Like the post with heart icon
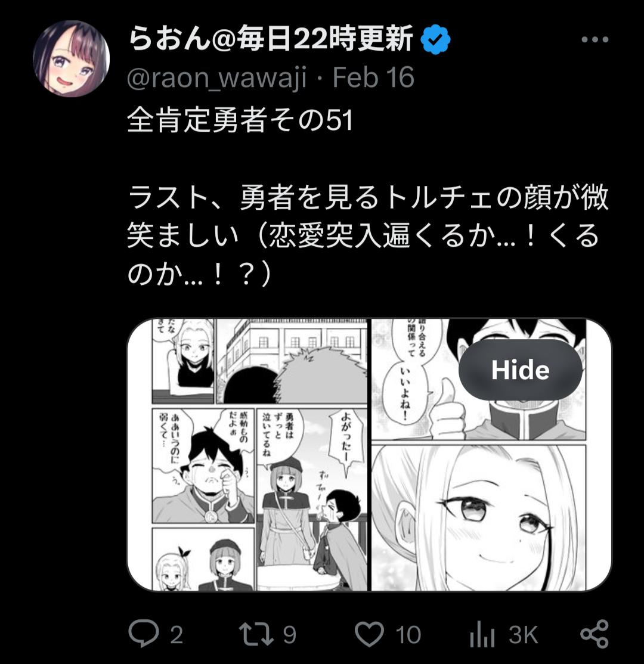Viewport: 644px width, 664px height. coord(369,634)
